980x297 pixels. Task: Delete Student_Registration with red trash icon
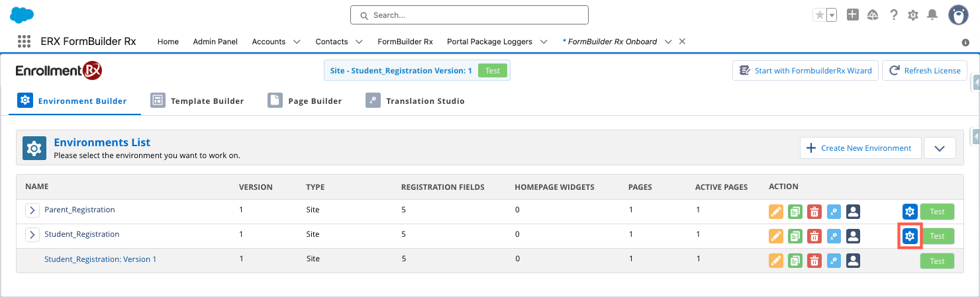pos(814,236)
